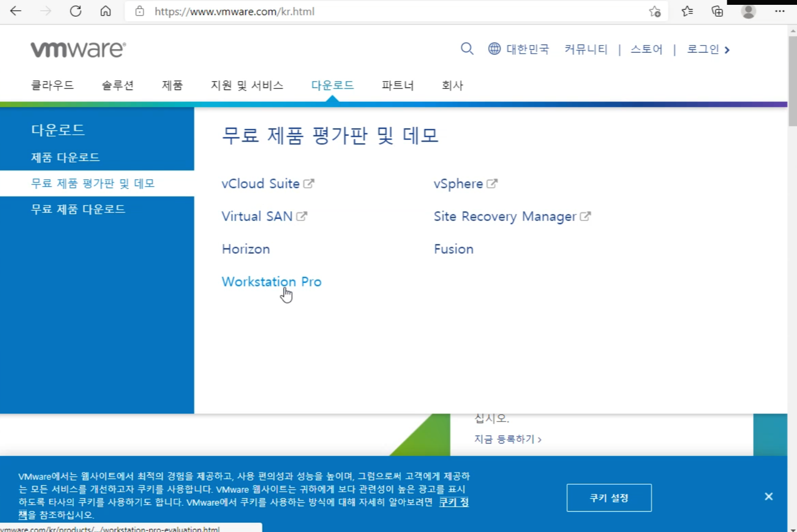This screenshot has height=532, width=797.
Task: Click external link icon beside vSphere
Action: click(492, 183)
